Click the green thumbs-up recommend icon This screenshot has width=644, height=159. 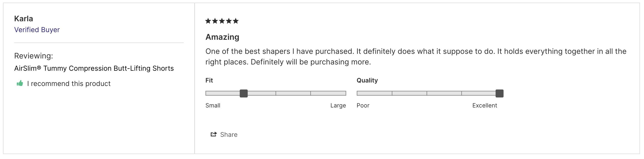[x=20, y=83]
